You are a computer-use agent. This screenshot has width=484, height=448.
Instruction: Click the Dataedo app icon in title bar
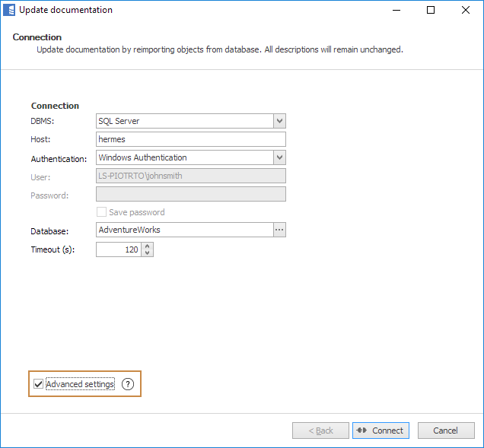pos(9,10)
